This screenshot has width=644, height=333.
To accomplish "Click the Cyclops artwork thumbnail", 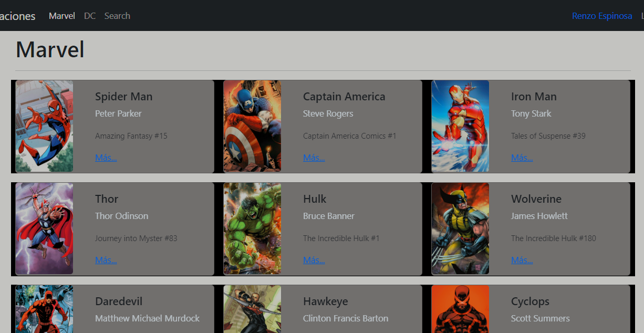I will point(460,309).
